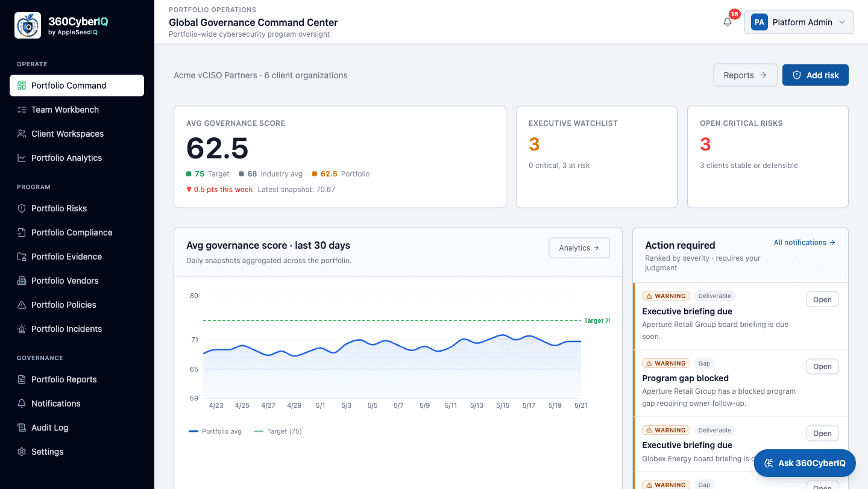Click the Portfolio Analytics chart icon
The image size is (868, 489).
(x=22, y=158)
